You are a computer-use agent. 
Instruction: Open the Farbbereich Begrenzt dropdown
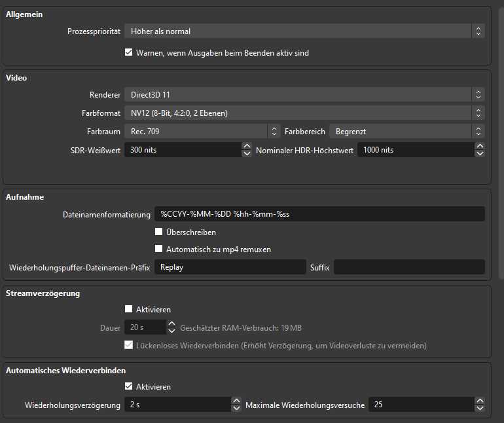tap(406, 131)
